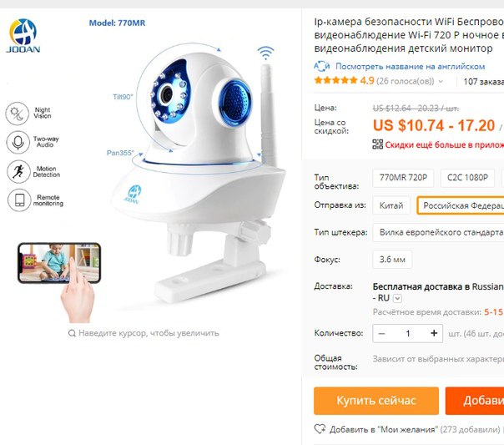Click the QR code app discount icon
The height and width of the screenshot is (445, 504).
(378, 144)
